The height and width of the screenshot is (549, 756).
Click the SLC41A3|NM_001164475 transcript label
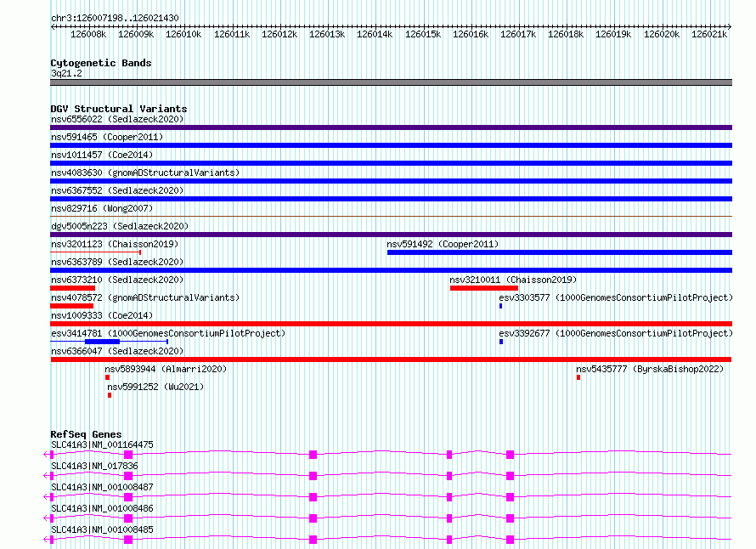pos(102,444)
